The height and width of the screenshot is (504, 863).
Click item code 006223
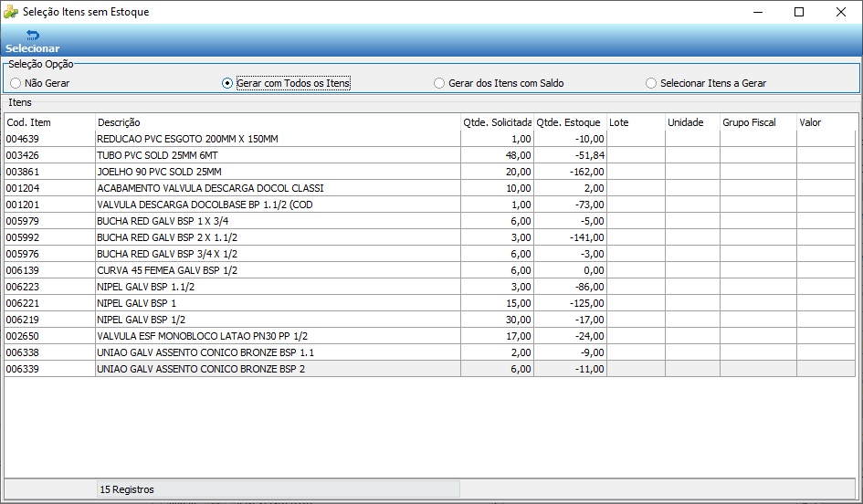pos(23,287)
